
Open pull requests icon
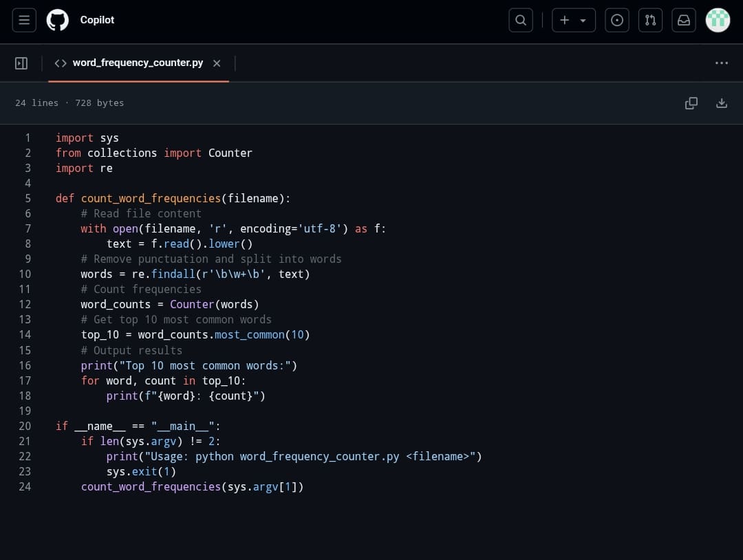coord(650,20)
